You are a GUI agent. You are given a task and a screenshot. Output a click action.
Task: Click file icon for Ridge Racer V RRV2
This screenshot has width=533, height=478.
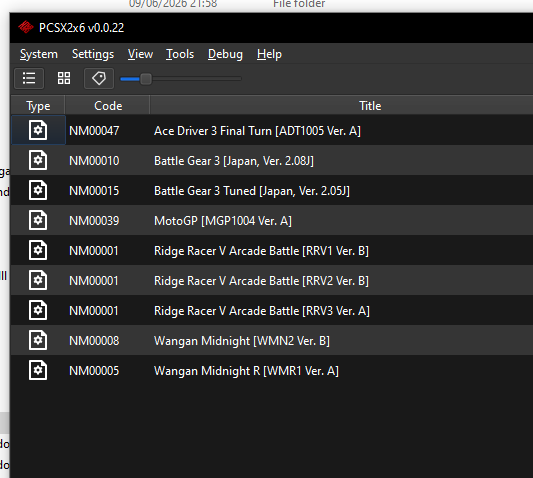[38, 280]
